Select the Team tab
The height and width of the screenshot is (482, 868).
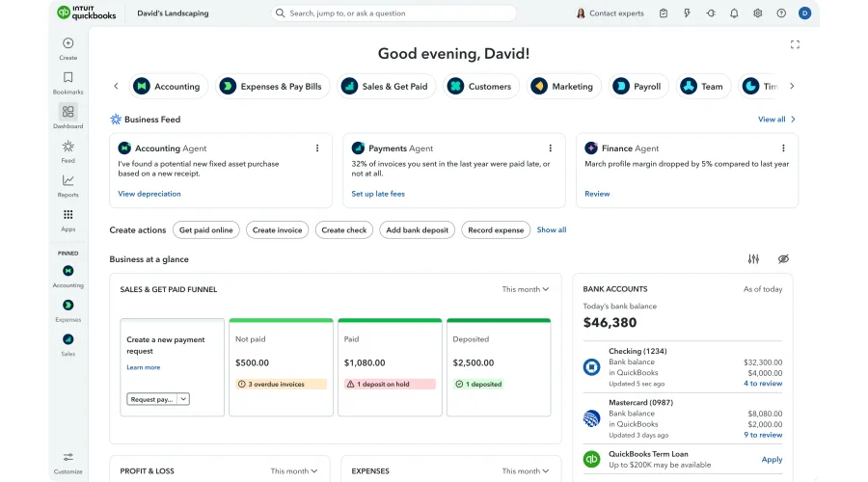703,87
